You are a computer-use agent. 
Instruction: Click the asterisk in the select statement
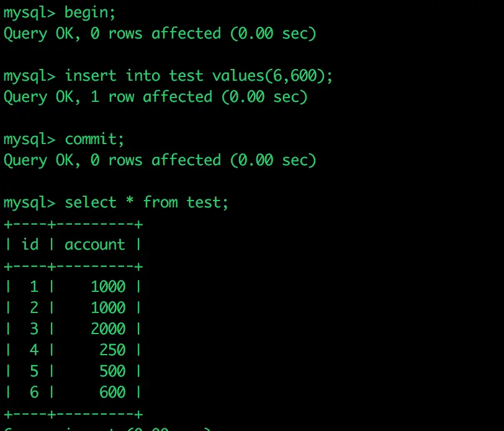[x=130, y=201]
